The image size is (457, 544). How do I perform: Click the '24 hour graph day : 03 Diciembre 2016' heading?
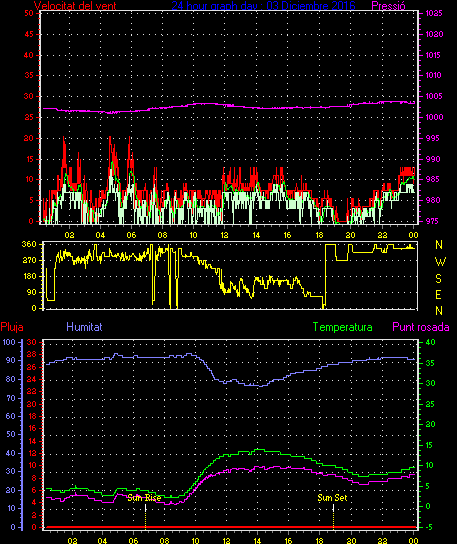pyautogui.click(x=263, y=6)
